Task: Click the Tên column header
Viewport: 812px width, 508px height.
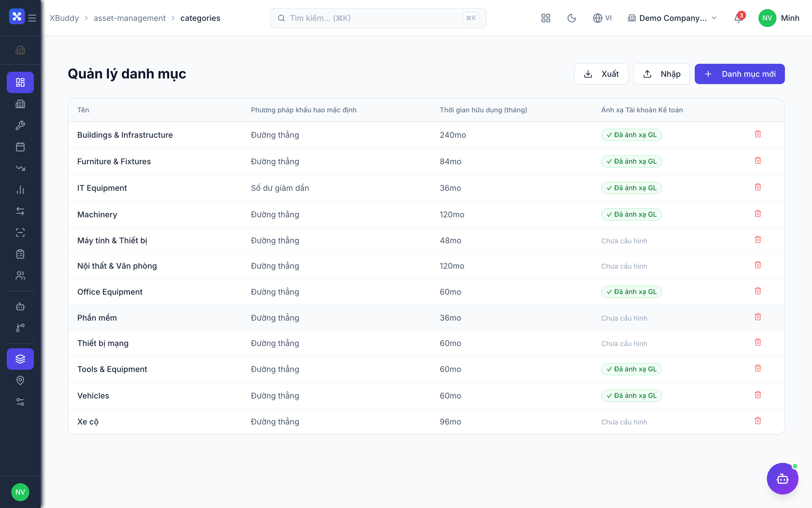Action: point(83,110)
